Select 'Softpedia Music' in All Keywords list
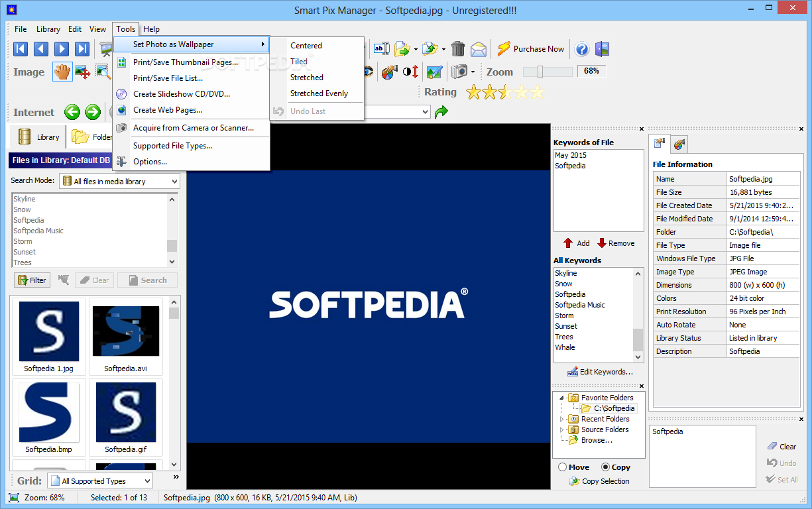Viewport: 812px width, 509px height. pos(580,305)
